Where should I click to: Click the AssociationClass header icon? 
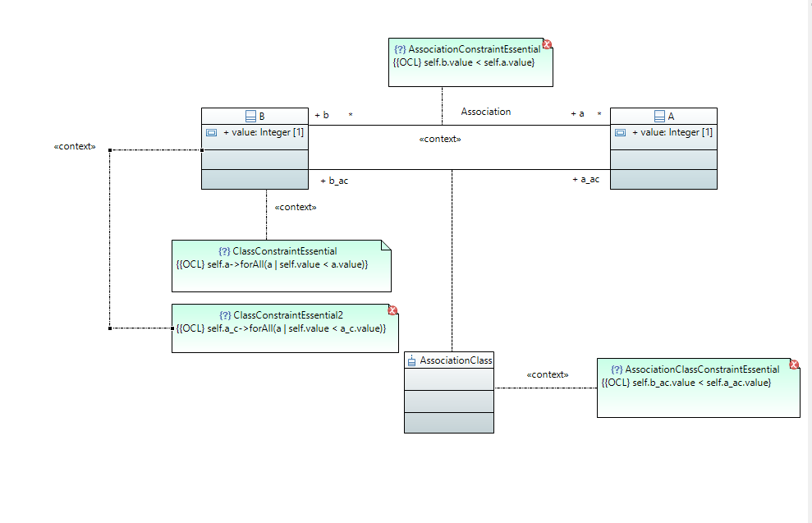[411, 361]
